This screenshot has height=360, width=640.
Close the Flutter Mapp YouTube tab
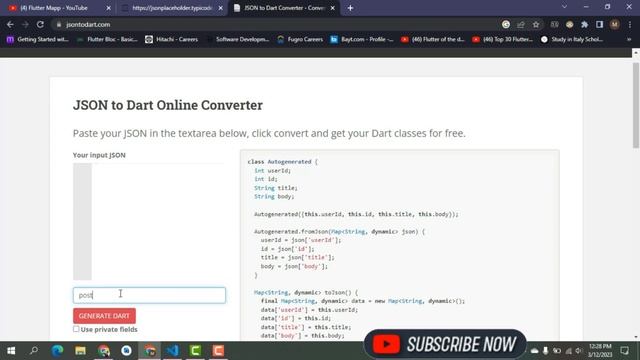[x=108, y=8]
